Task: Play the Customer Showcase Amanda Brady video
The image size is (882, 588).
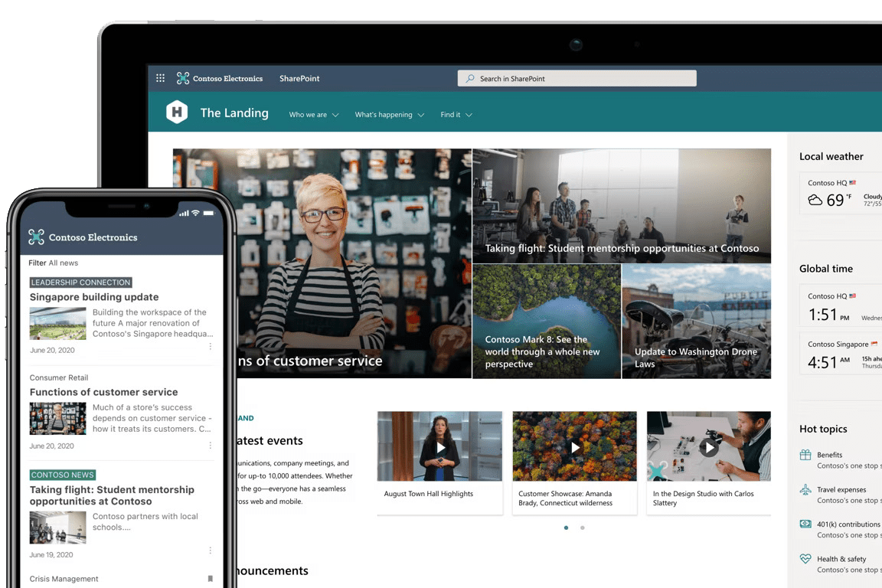Action: pyautogui.click(x=575, y=447)
